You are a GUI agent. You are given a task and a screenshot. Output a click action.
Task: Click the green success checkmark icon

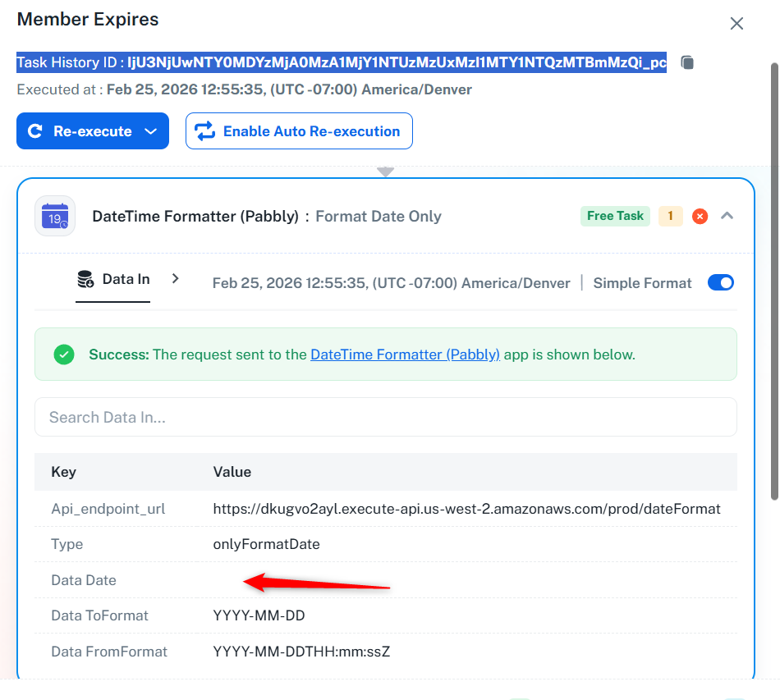[x=64, y=355]
